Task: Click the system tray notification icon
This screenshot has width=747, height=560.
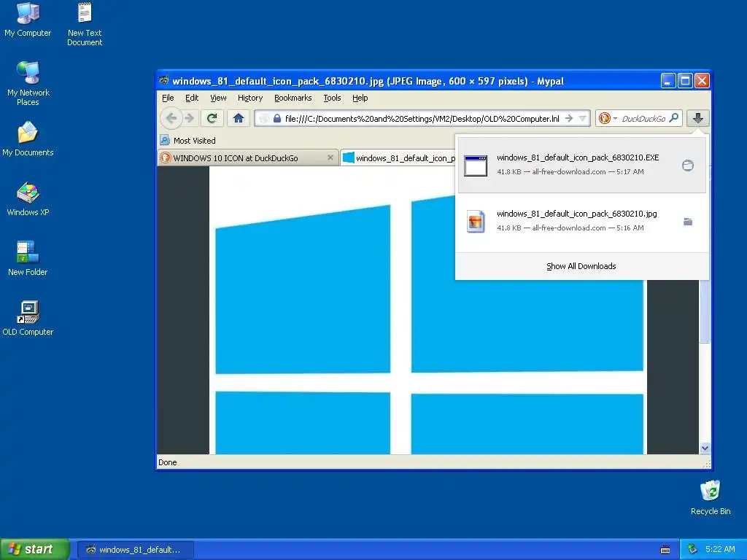Action: (693, 549)
